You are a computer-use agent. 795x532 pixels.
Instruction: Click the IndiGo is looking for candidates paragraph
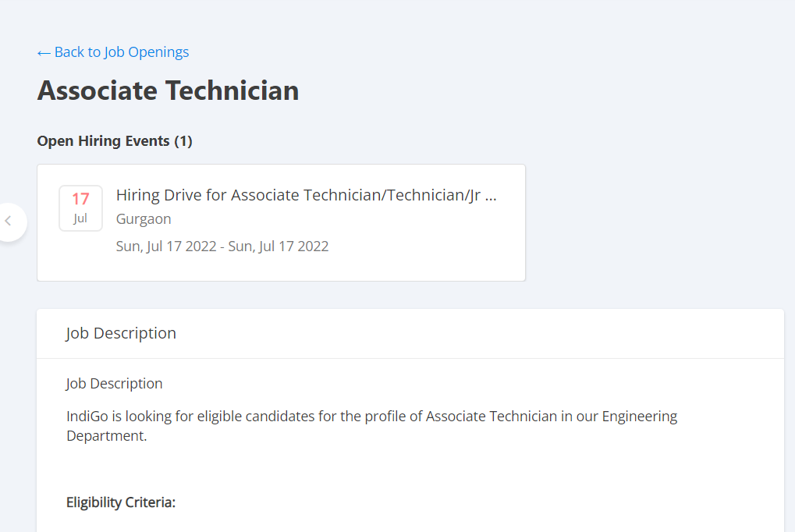pos(371,426)
